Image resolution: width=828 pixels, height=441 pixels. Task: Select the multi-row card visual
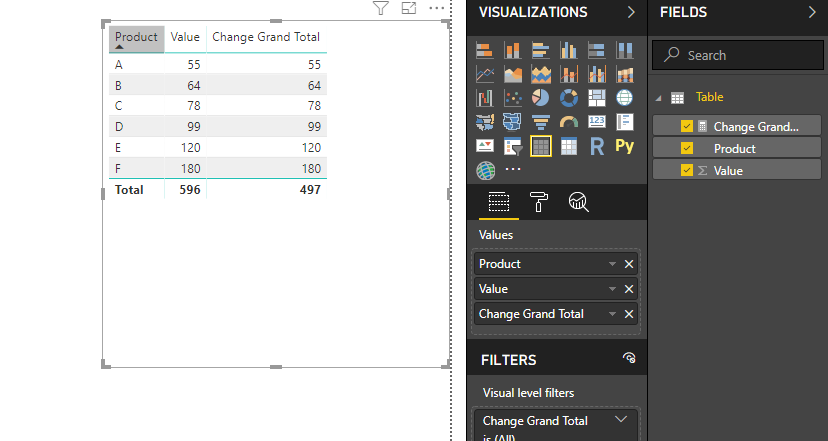point(625,122)
